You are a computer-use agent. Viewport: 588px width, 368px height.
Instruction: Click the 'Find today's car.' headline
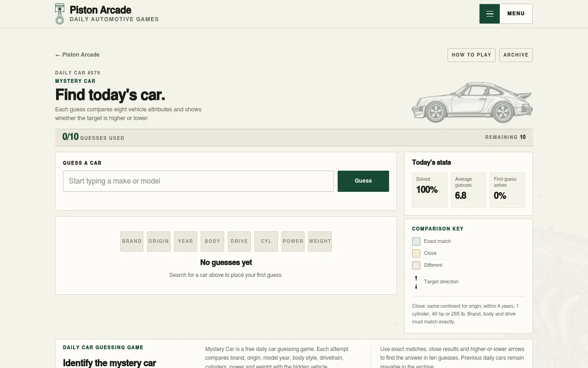point(110,95)
